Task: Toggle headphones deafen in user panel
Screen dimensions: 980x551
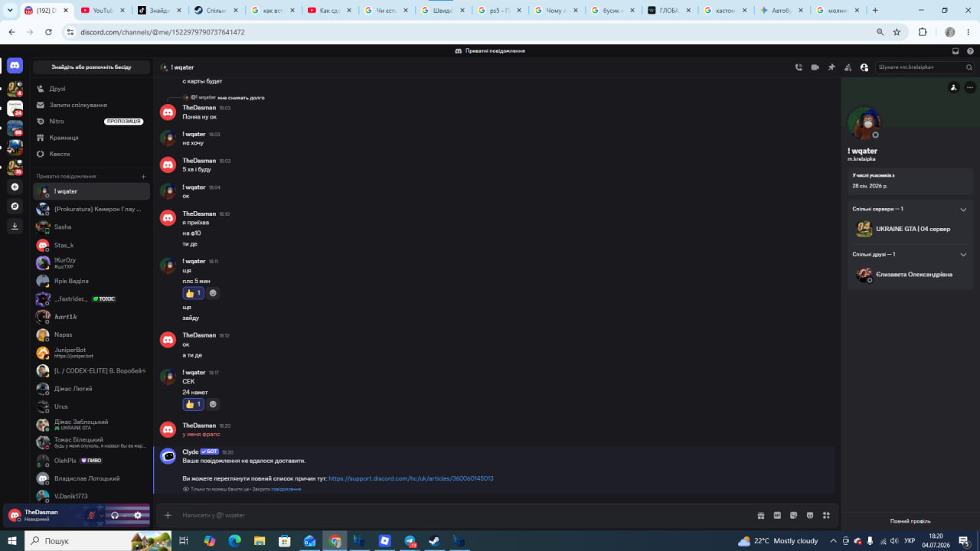Action: 115,515
